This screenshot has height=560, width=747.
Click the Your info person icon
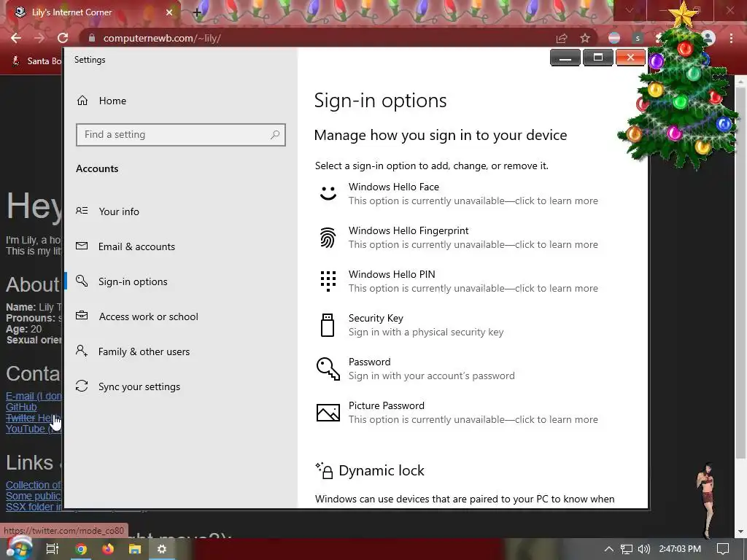[82, 211]
